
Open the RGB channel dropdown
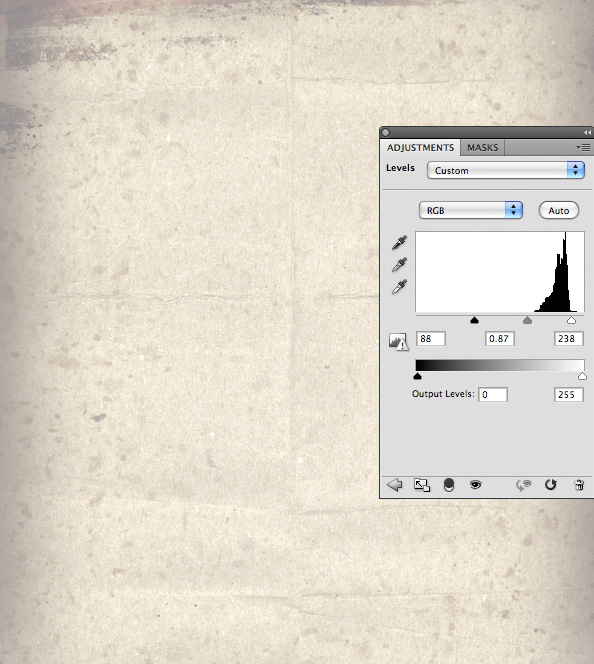(471, 210)
